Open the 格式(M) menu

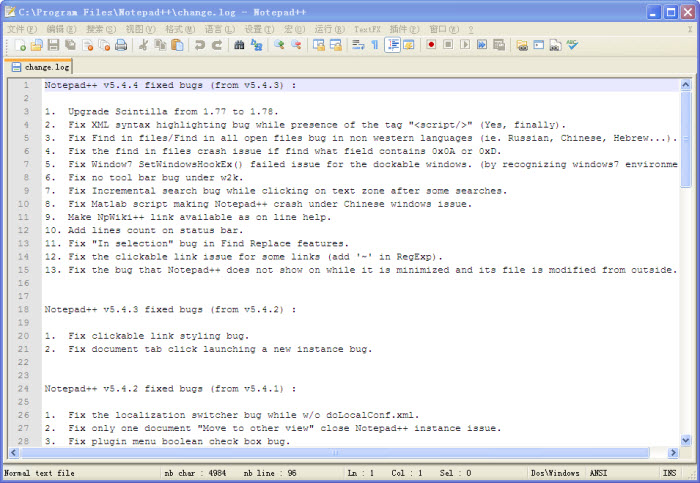pyautogui.click(x=180, y=29)
